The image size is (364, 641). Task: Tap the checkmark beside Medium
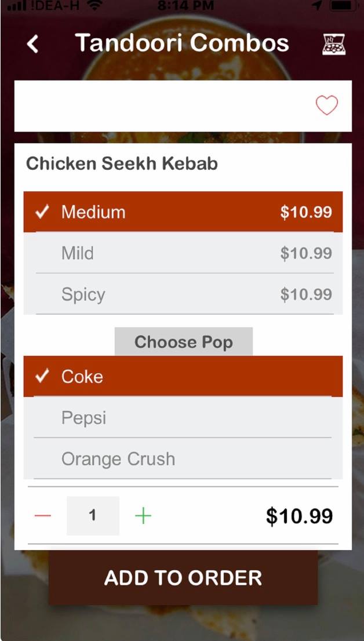click(42, 212)
